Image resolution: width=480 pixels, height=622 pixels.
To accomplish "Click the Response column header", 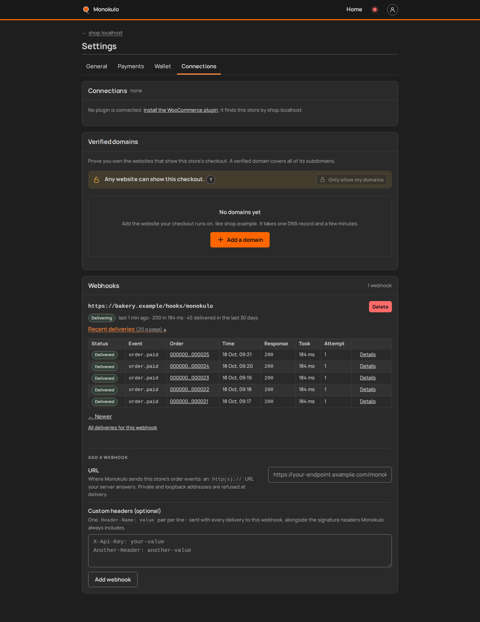I will tap(276, 344).
